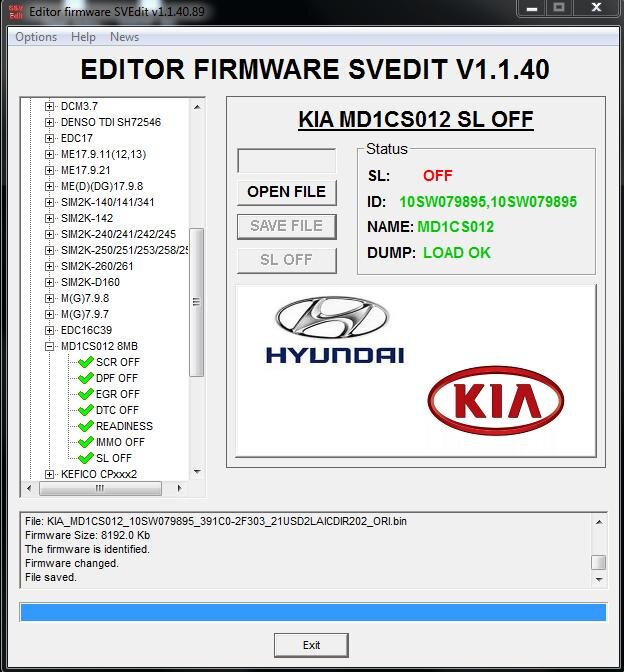Click the tree scroll down arrow
The width and height of the screenshot is (624, 672).
click(197, 471)
